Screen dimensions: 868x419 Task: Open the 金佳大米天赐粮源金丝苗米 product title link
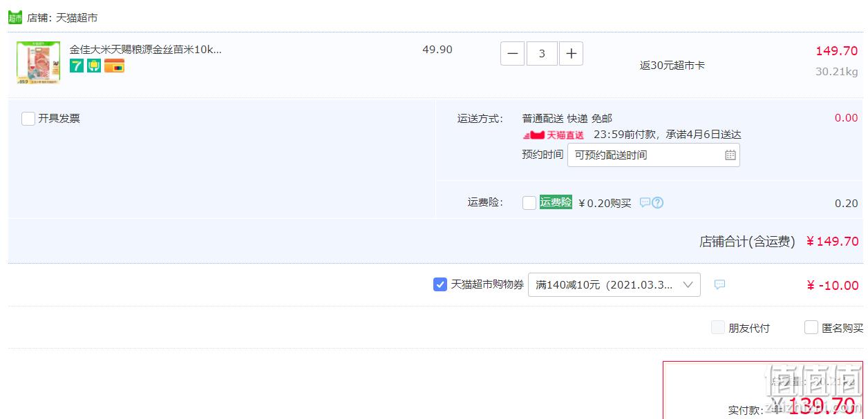click(146, 50)
